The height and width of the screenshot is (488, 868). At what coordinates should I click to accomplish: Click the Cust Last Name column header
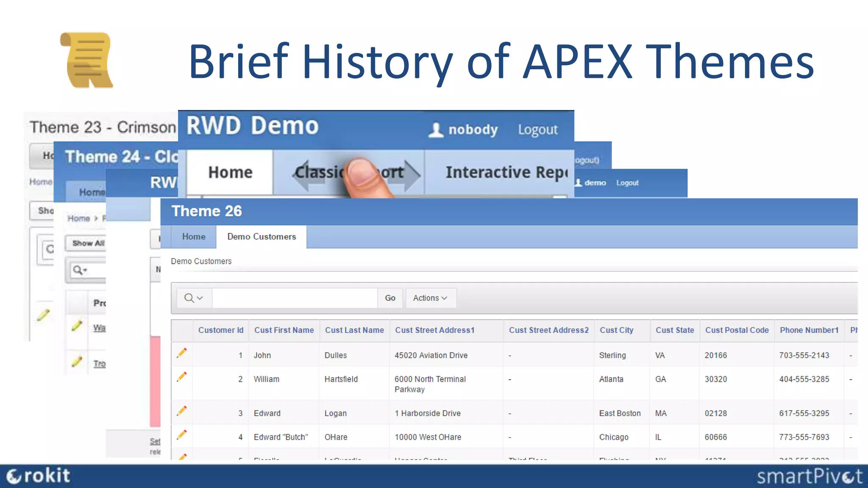(x=354, y=330)
